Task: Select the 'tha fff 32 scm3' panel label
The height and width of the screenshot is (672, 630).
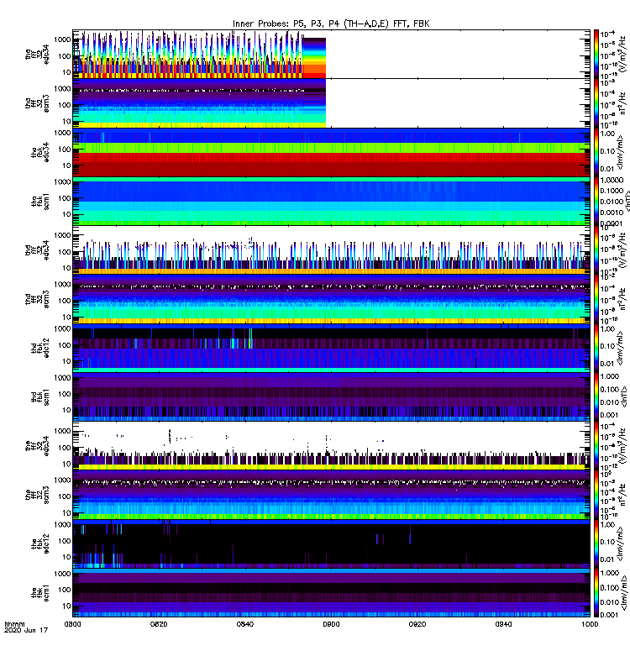Action: pos(37,103)
